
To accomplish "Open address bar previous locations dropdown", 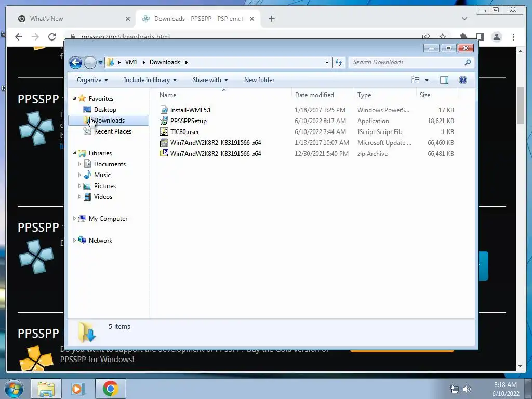I will (x=327, y=63).
